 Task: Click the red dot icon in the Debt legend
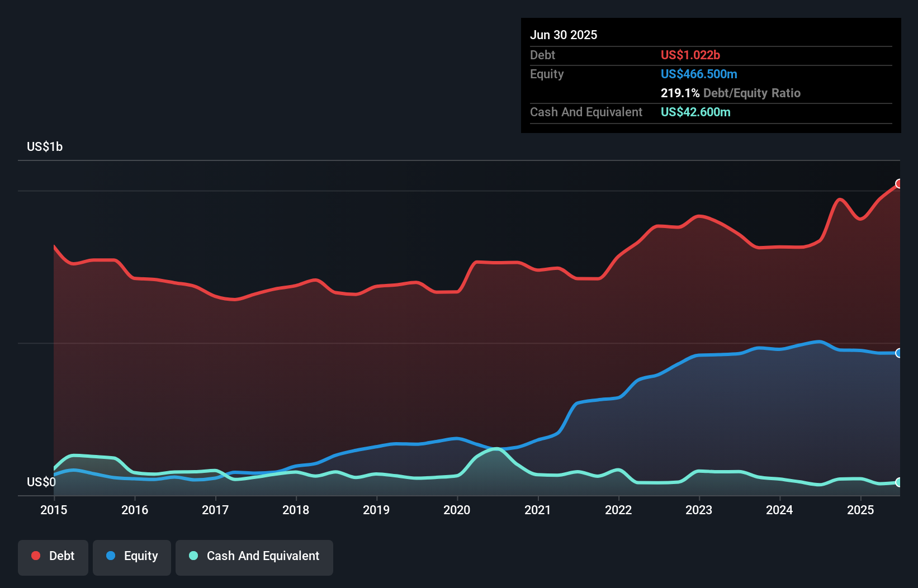click(36, 556)
